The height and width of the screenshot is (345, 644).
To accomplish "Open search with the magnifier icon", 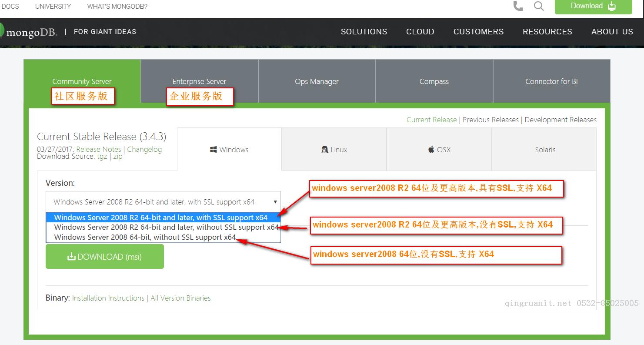I will (x=539, y=6).
